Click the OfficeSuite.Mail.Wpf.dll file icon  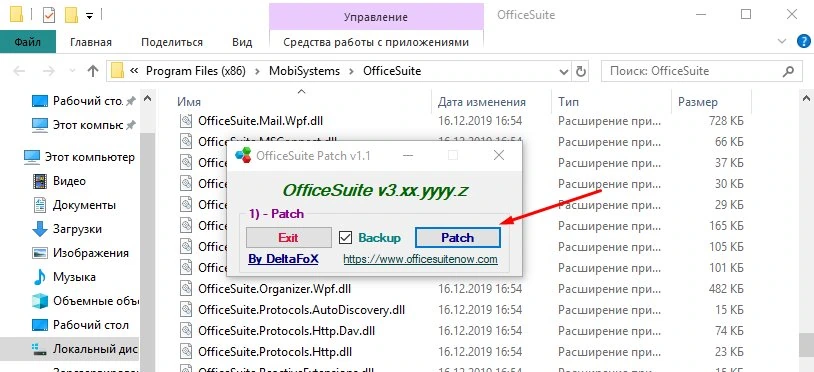186,121
